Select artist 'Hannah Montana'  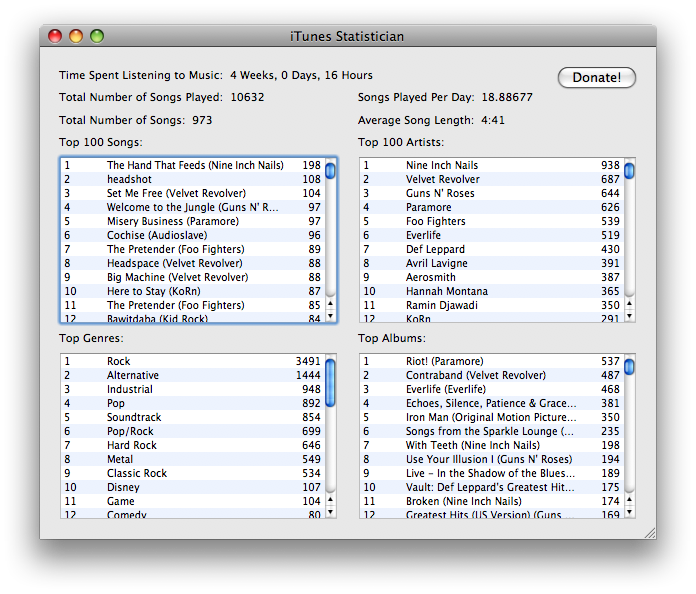[x=492, y=291]
